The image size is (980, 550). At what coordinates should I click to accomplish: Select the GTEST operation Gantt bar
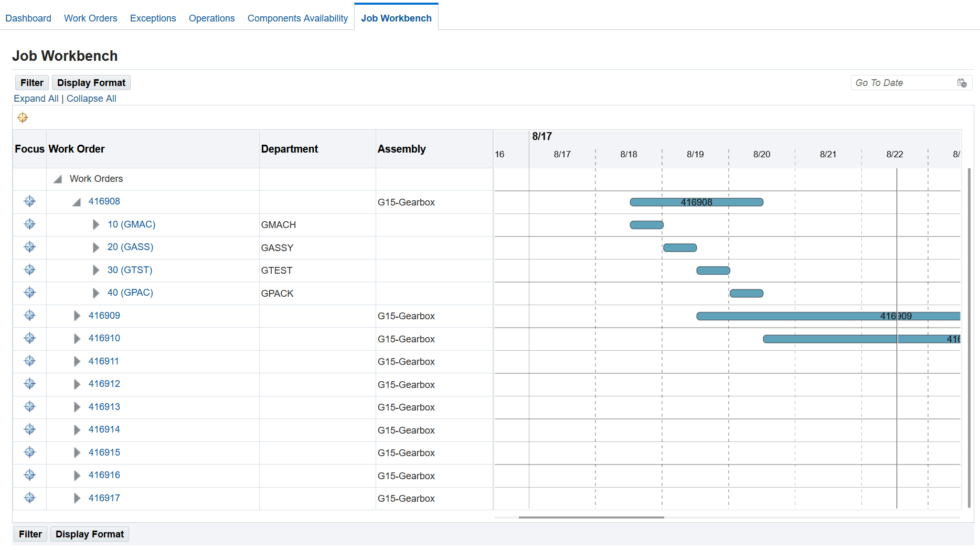[713, 271]
